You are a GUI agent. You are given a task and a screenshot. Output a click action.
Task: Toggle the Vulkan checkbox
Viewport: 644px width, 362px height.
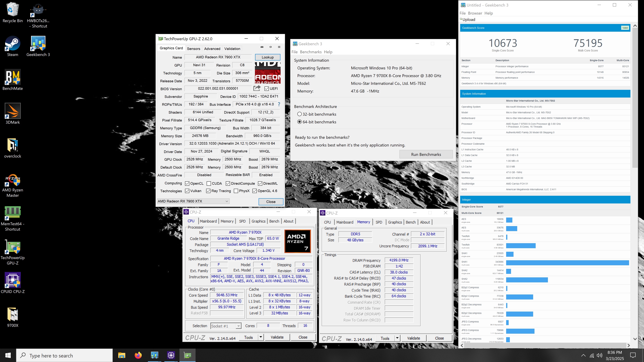(x=187, y=191)
